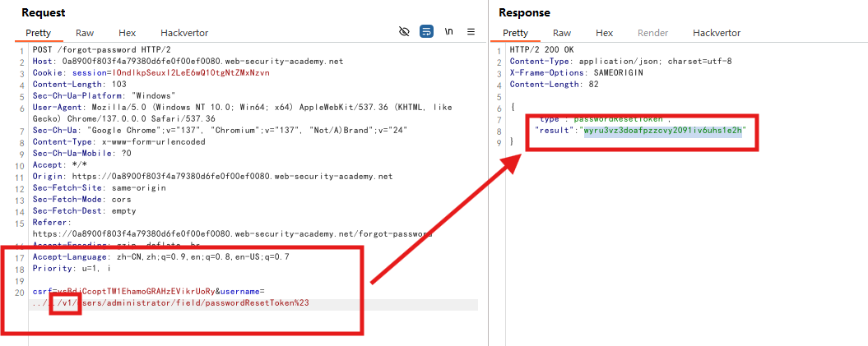Click the Host header value
Viewport: 868px width, 346px height.
tap(201, 62)
